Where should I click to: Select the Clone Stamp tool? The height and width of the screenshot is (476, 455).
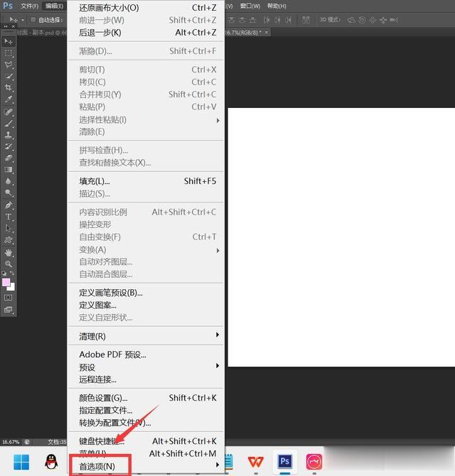coord(9,135)
